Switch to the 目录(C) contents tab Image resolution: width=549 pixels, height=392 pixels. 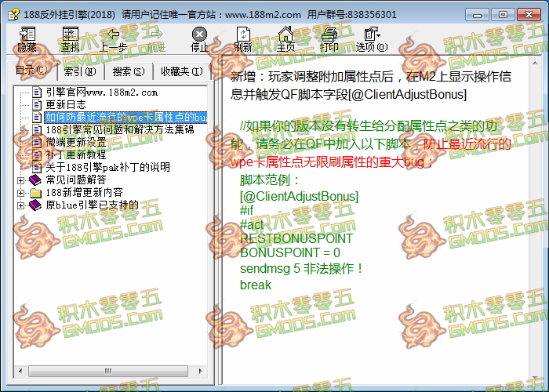tap(31, 71)
